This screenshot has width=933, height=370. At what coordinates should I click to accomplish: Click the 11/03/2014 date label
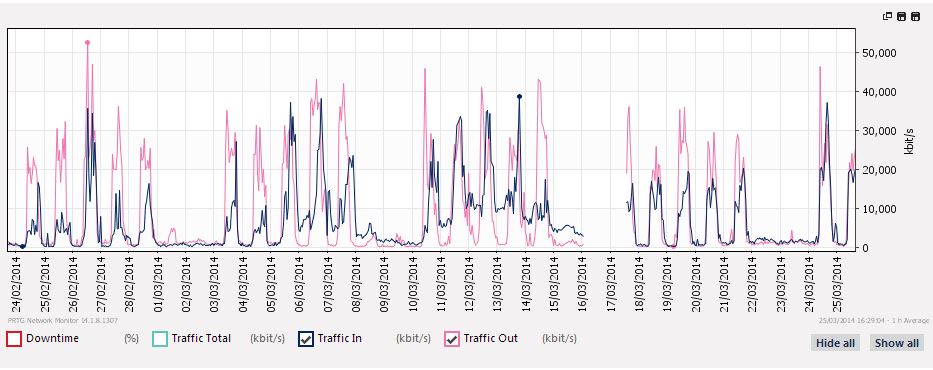[x=441, y=283]
